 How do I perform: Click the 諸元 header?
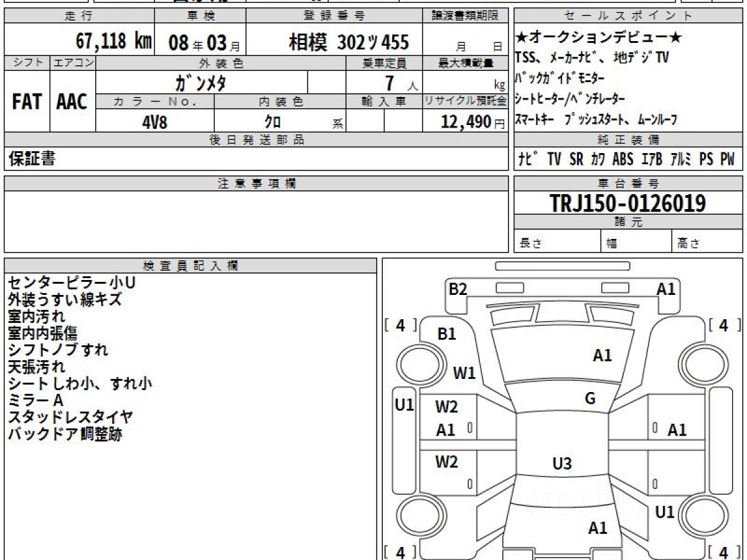tap(629, 223)
